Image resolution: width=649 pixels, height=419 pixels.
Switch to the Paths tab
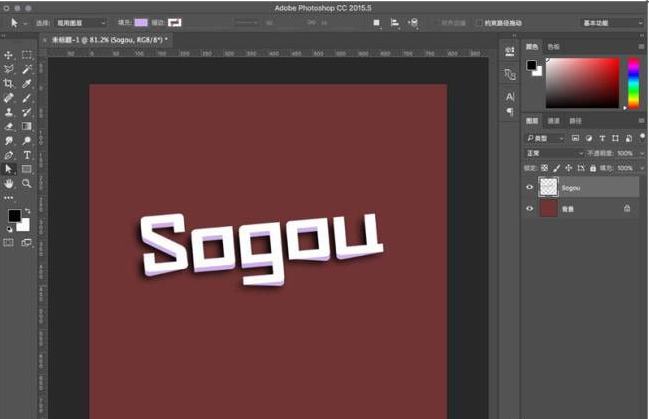(575, 121)
